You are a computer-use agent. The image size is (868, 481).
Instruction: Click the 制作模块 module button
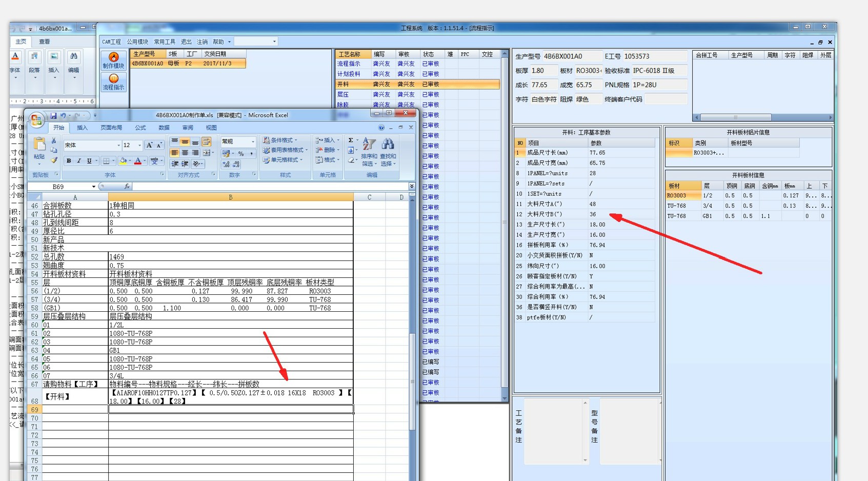coord(113,61)
